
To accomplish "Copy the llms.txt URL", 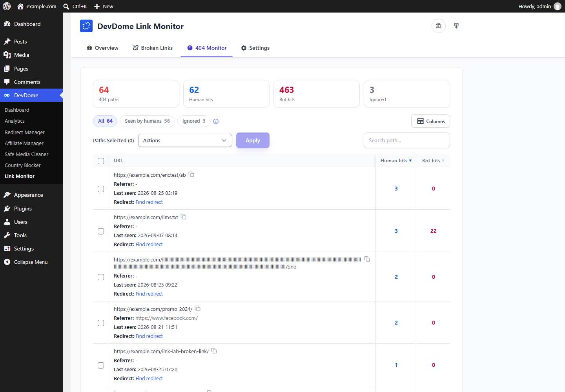I will (184, 217).
